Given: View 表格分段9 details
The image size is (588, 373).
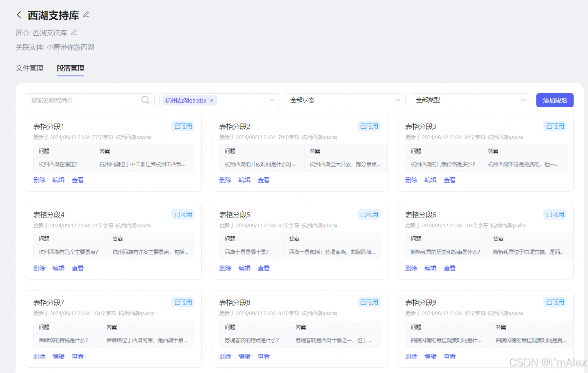Looking at the screenshot, I should pos(450,356).
